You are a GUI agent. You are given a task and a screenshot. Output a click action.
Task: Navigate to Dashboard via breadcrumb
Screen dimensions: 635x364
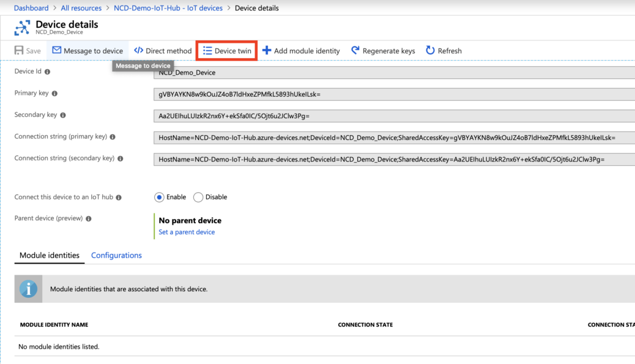pos(31,7)
